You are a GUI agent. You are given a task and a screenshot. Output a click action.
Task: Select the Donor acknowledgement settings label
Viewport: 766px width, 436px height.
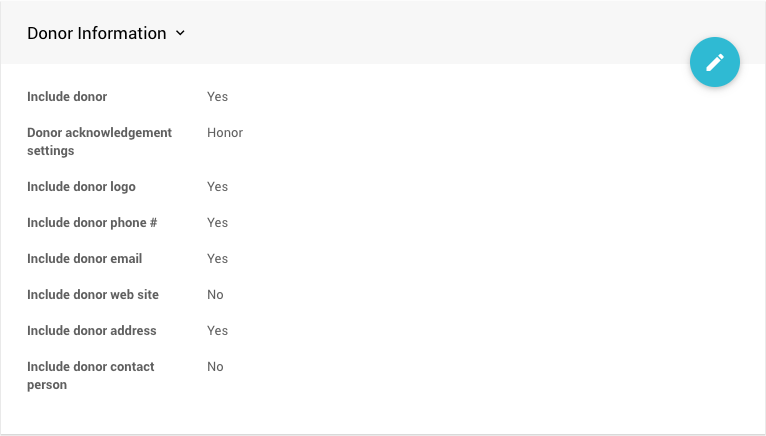(x=99, y=141)
